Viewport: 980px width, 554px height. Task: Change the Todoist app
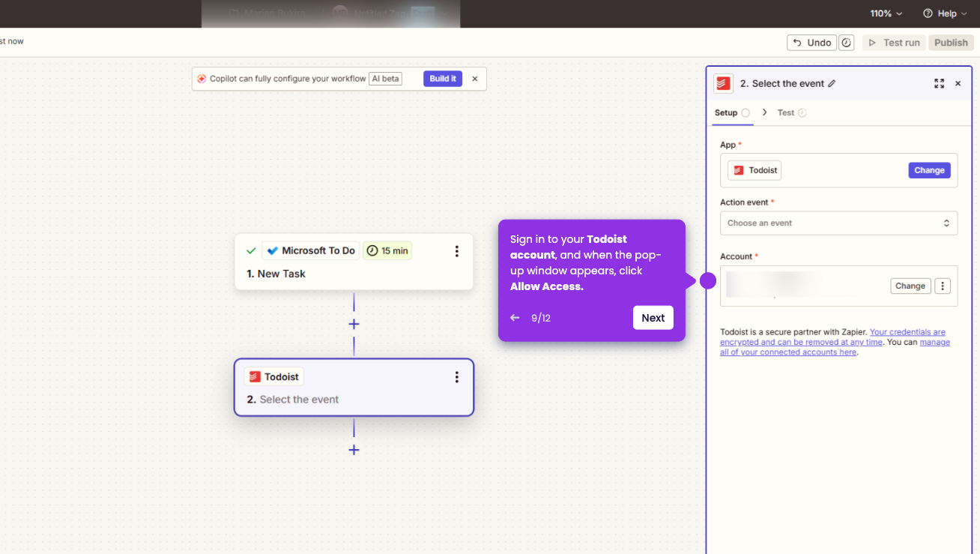(929, 170)
